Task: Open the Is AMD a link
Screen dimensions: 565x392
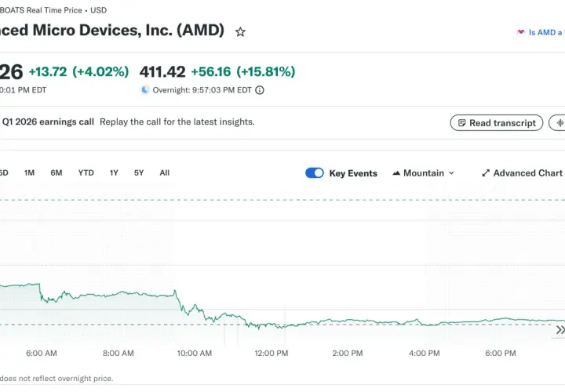Action: [x=545, y=32]
